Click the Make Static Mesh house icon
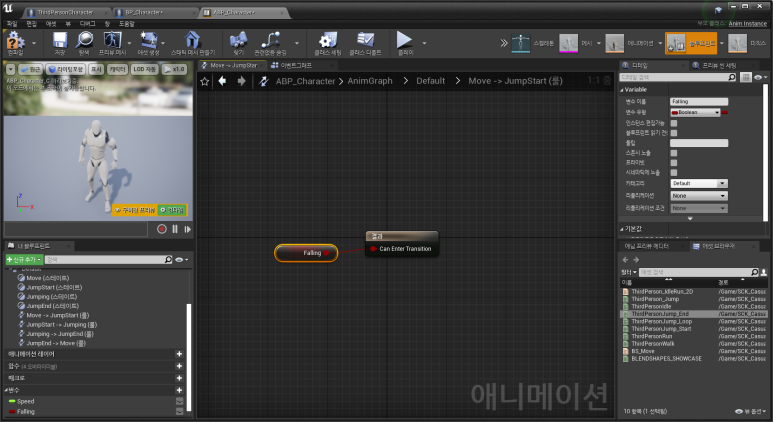The image size is (773, 422). coord(192,40)
